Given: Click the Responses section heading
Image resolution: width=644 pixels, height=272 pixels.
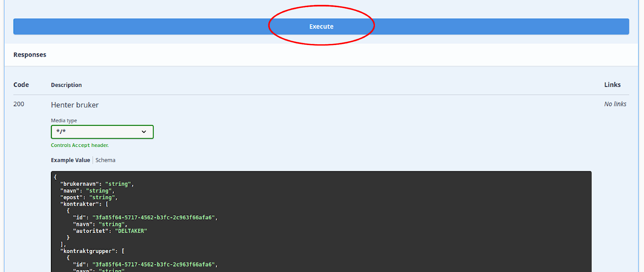Looking at the screenshot, I should [x=30, y=55].
